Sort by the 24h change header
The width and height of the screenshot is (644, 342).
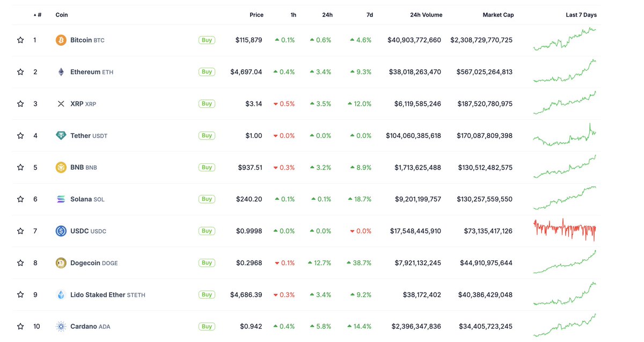(327, 15)
